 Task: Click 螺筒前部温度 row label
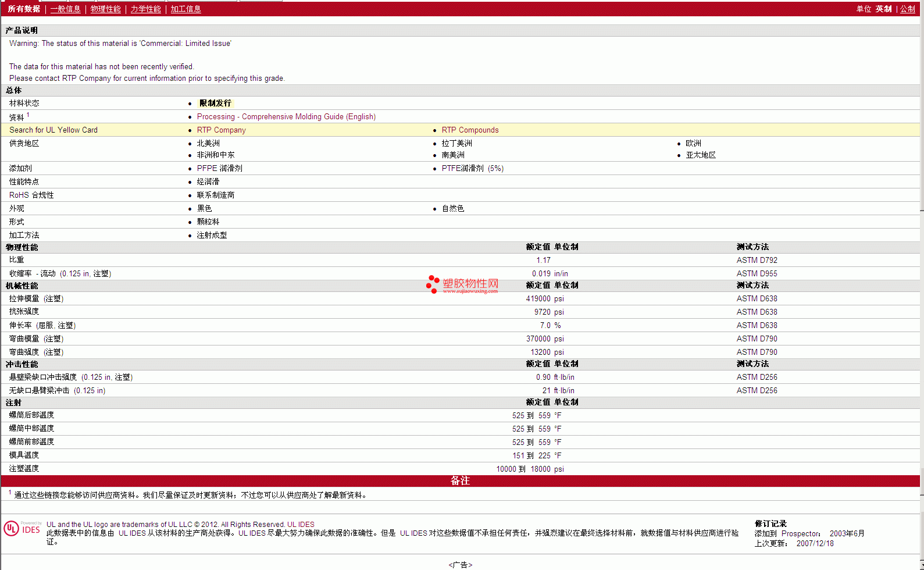click(31, 442)
